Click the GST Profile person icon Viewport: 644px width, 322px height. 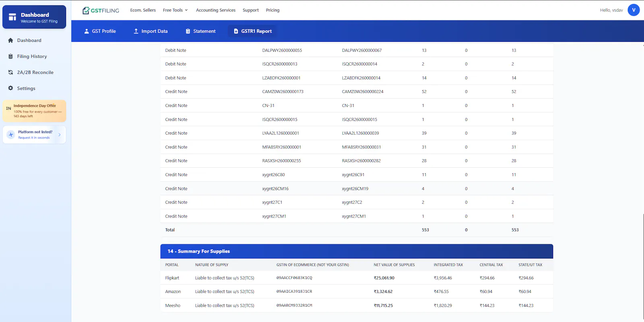[x=86, y=31]
